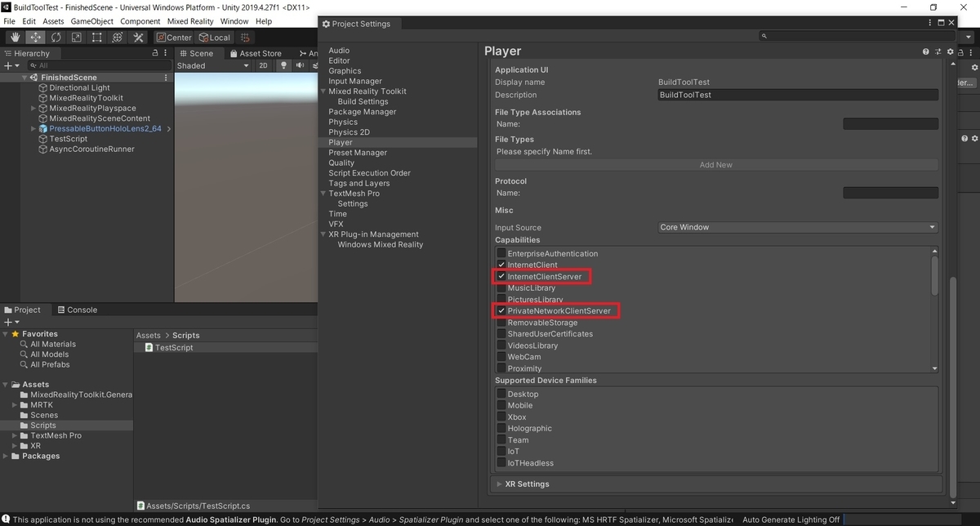
Task: Lock the Hierarchy panel
Action: tap(155, 53)
